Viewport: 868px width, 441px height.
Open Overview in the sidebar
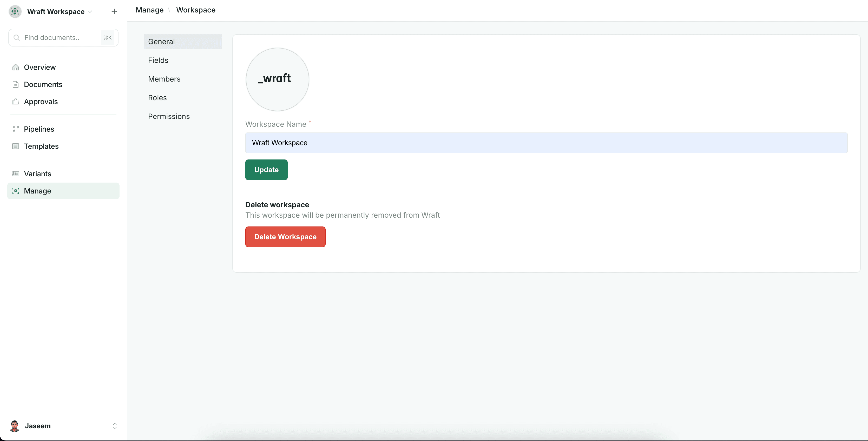coord(40,67)
